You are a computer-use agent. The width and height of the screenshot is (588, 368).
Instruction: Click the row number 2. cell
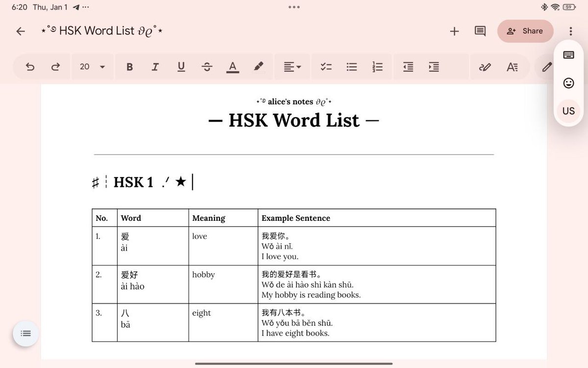[104, 284]
